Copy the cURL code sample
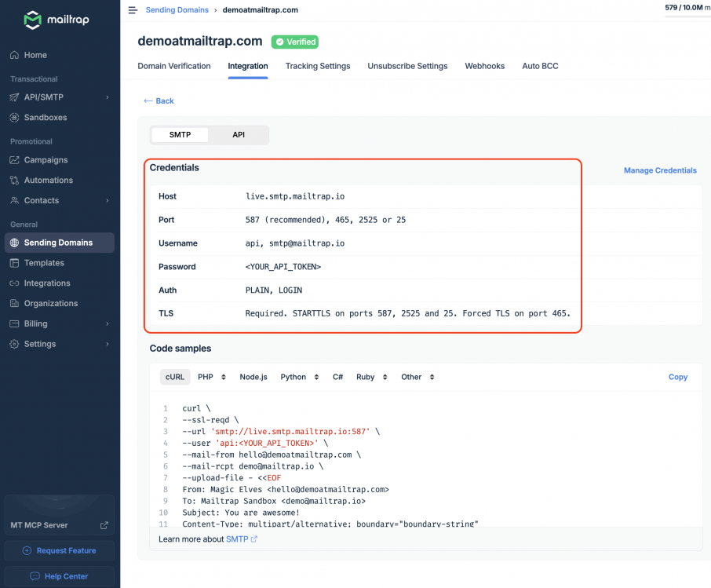The image size is (711, 588). click(x=677, y=377)
